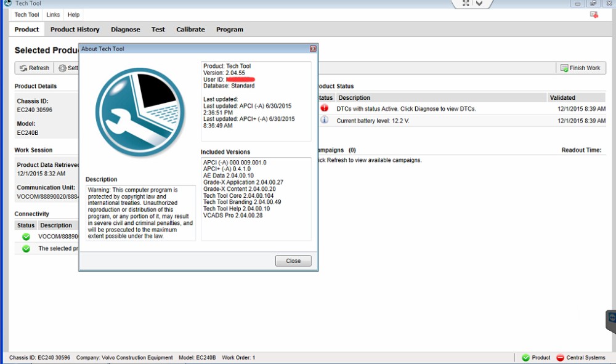Click the Close button in About dialog
Viewport: 616px width, 364px height.
(x=293, y=261)
